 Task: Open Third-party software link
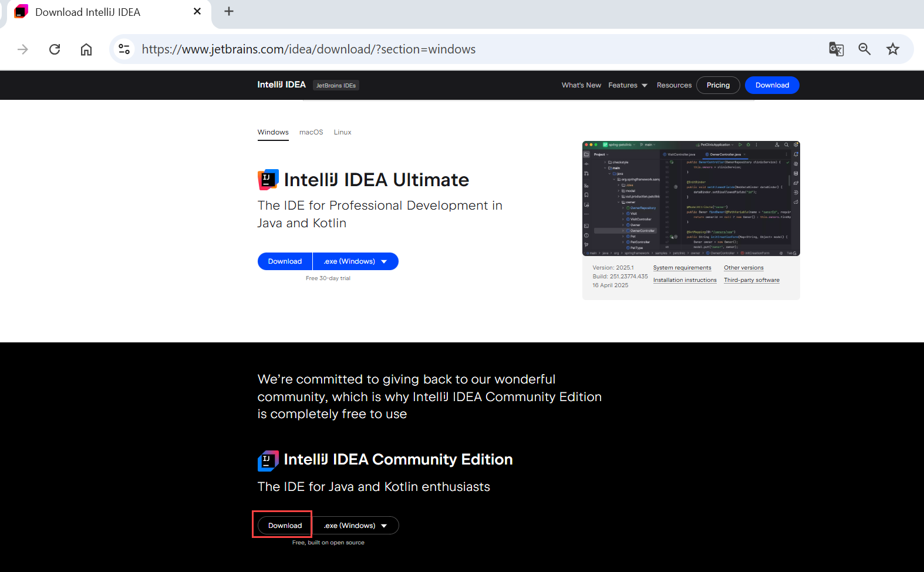[751, 280]
